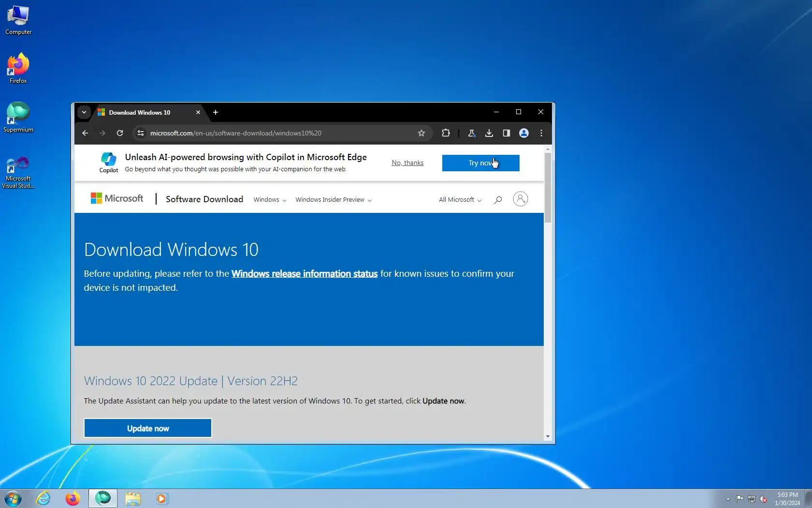Image resolution: width=812 pixels, height=508 pixels.
Task: Open the Windows Start menu
Action: click(x=13, y=498)
